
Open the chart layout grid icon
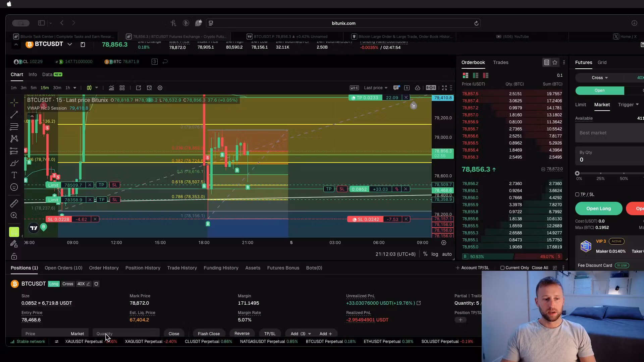pos(122,88)
